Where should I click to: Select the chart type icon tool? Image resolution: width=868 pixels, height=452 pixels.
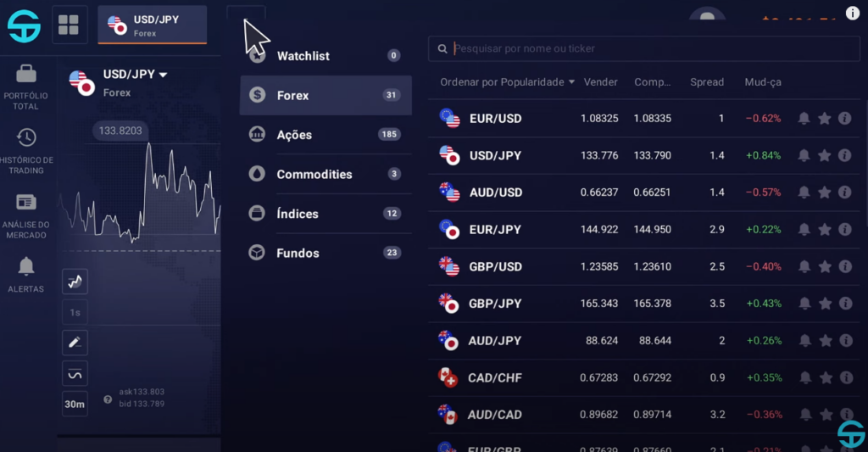75,282
